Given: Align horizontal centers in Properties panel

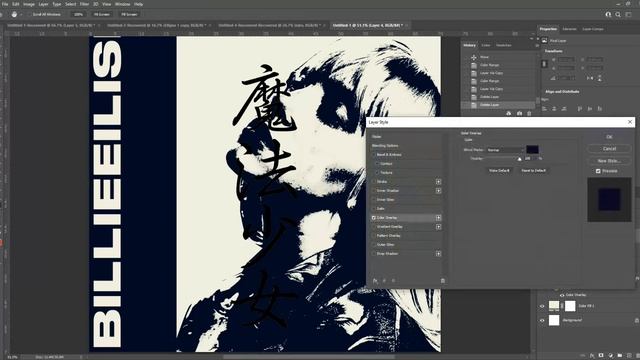Looking at the screenshot, I should tap(554, 109).
